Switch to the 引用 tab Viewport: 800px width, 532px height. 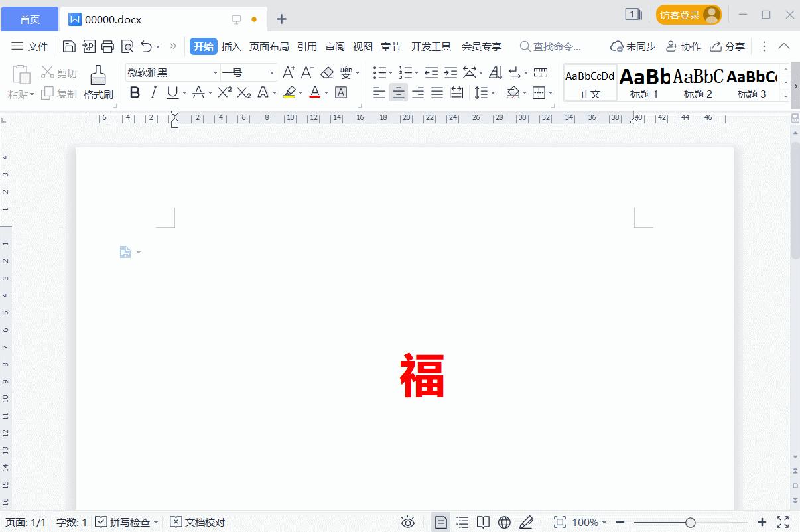(x=307, y=46)
